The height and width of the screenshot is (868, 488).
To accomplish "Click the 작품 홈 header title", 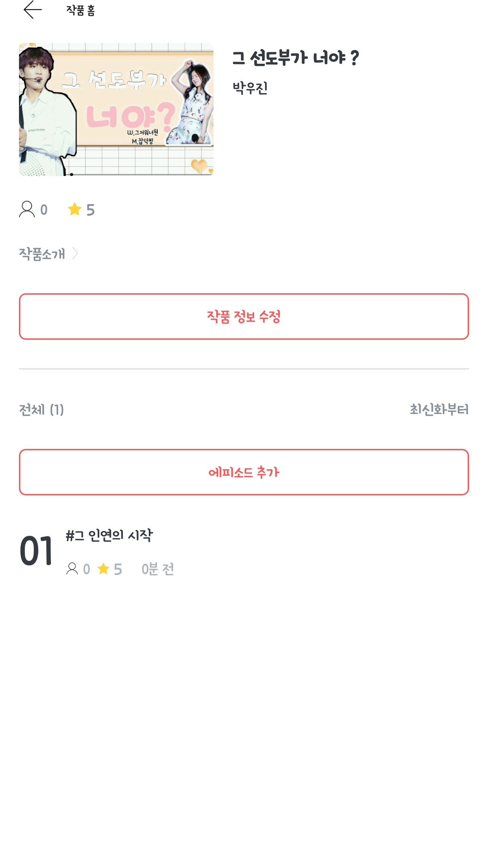I will coord(81,11).
